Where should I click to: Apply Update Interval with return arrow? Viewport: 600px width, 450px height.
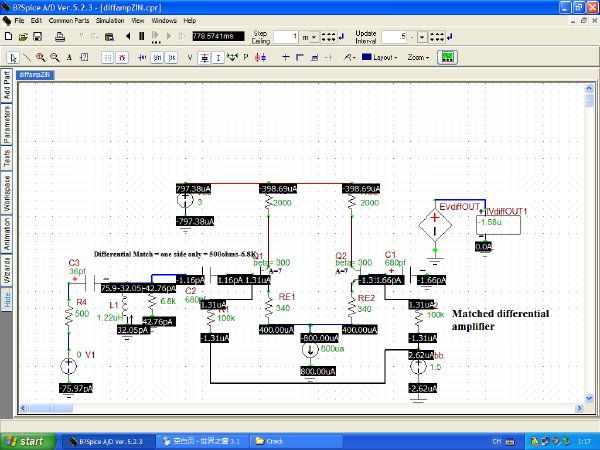point(450,37)
